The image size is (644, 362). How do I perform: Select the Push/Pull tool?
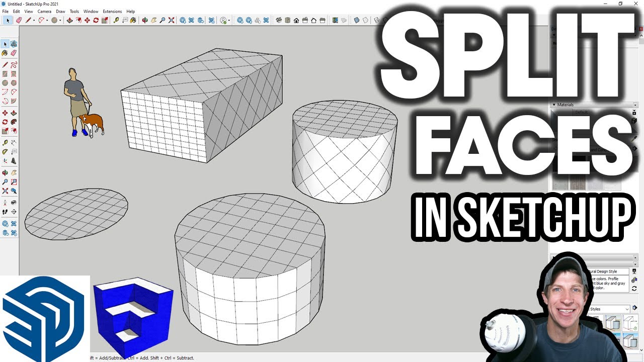click(69, 20)
